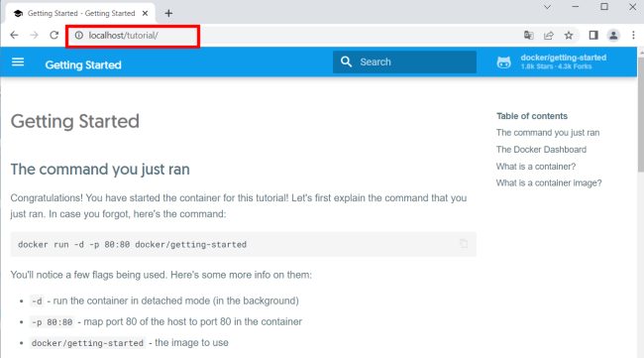Click the search magnifier icon
Viewport: 644px width, 358px height.
pos(346,61)
